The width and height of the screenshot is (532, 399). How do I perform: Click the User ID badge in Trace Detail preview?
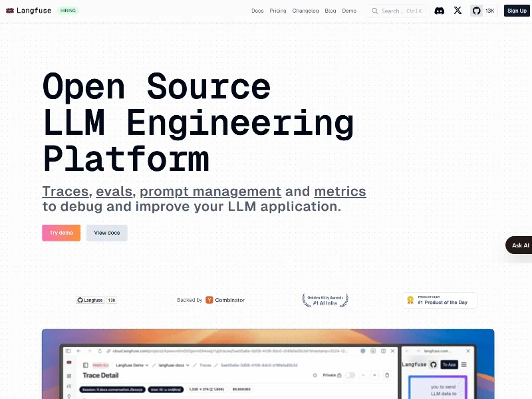(166, 390)
